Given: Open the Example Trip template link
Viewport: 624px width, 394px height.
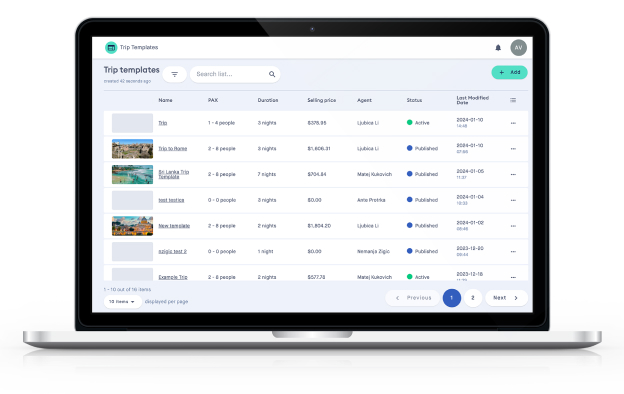Looking at the screenshot, I should coord(173,277).
